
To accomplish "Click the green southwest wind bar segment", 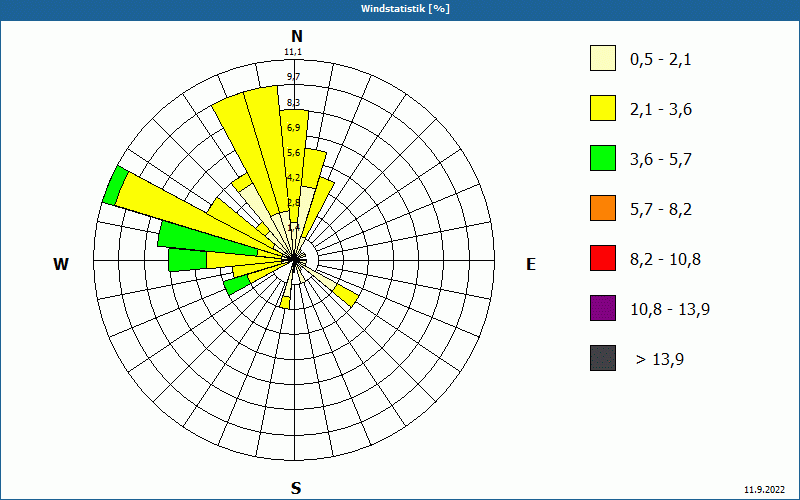I will 237,284.
